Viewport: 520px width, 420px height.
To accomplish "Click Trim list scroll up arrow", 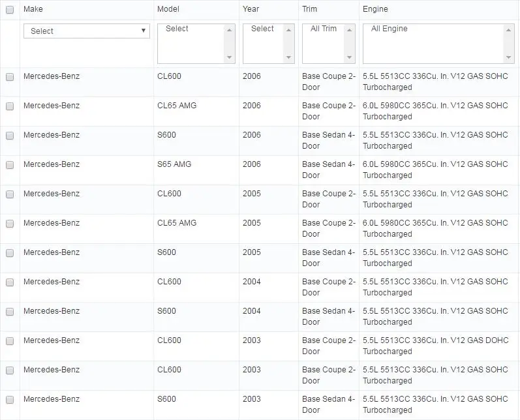I will (x=349, y=30).
